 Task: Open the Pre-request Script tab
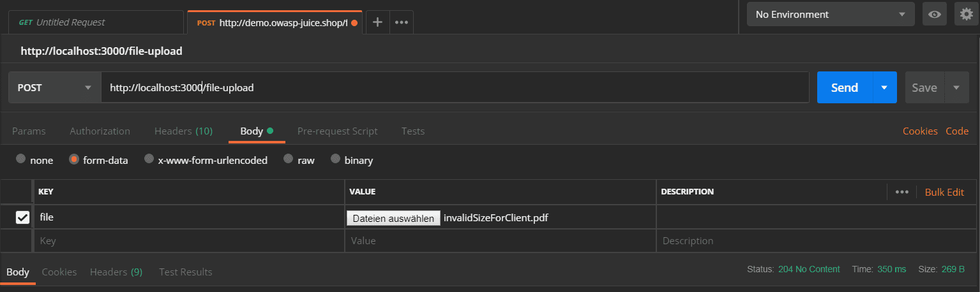coord(337,131)
